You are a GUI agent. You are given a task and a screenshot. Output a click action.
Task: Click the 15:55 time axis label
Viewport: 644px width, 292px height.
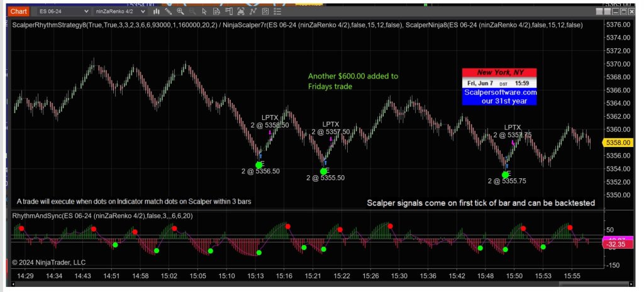(572, 276)
